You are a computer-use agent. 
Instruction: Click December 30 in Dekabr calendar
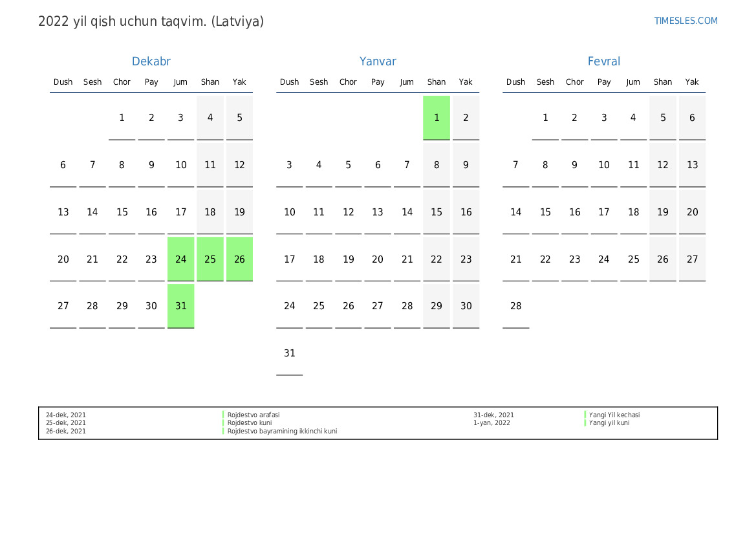(151, 306)
